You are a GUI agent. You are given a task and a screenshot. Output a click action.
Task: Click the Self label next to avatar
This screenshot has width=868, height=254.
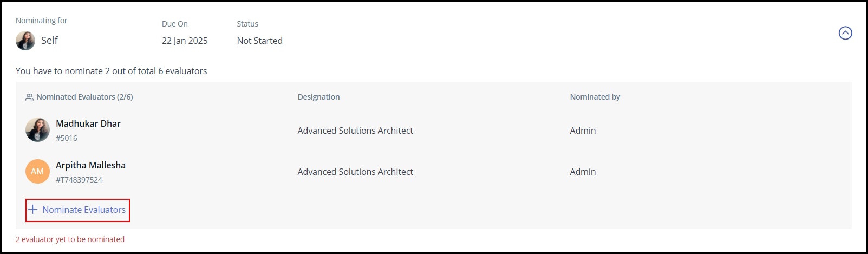[x=49, y=41]
